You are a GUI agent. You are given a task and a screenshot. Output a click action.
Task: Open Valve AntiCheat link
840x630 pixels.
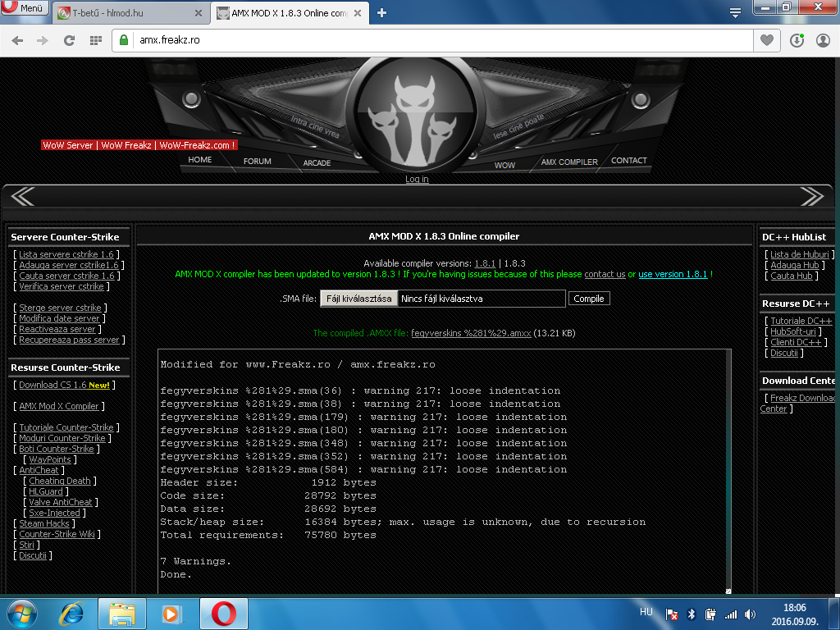61,503
